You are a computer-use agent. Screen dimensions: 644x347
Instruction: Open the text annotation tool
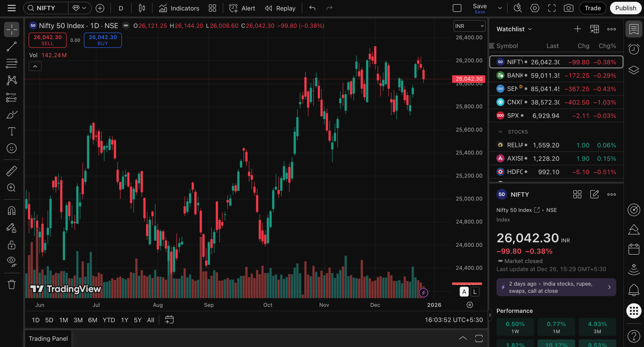click(x=11, y=131)
